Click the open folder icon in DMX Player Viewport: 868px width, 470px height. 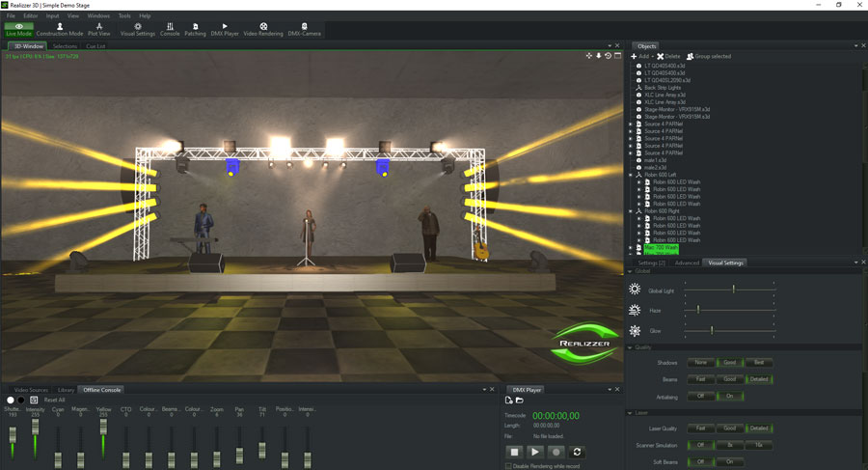[x=519, y=401]
